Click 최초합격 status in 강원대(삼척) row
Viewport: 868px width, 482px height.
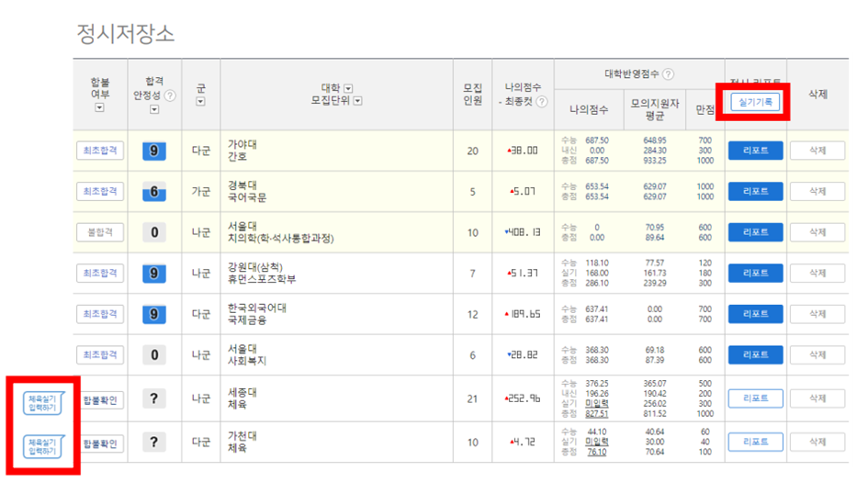[100, 274]
